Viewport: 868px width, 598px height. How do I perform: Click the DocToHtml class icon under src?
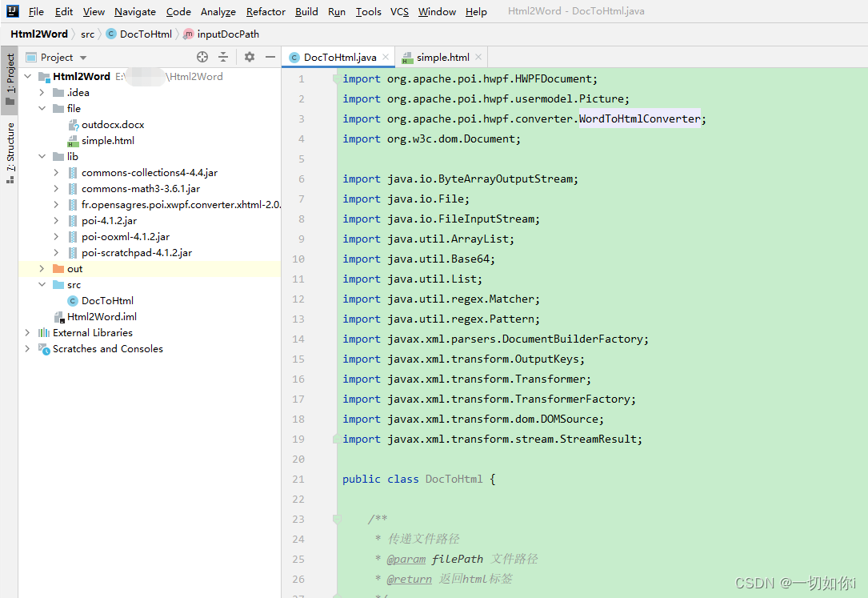tap(71, 300)
